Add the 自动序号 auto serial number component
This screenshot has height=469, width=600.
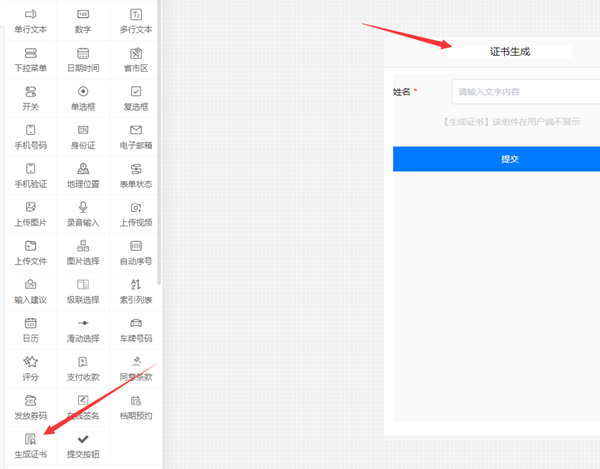pyautogui.click(x=136, y=253)
